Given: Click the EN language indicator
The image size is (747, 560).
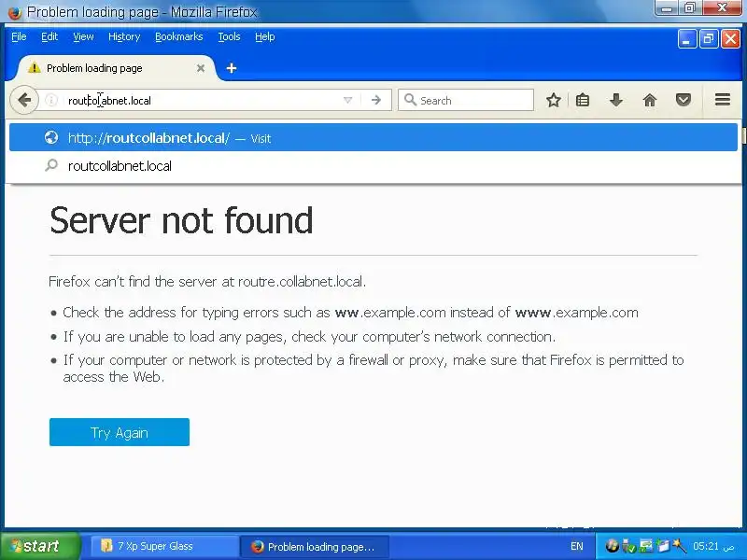Looking at the screenshot, I should point(576,546).
